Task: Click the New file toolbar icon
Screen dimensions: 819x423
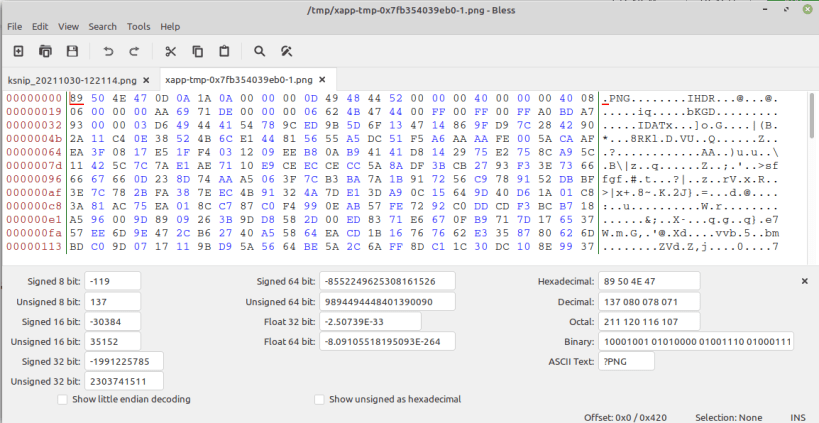Action: coord(18,51)
